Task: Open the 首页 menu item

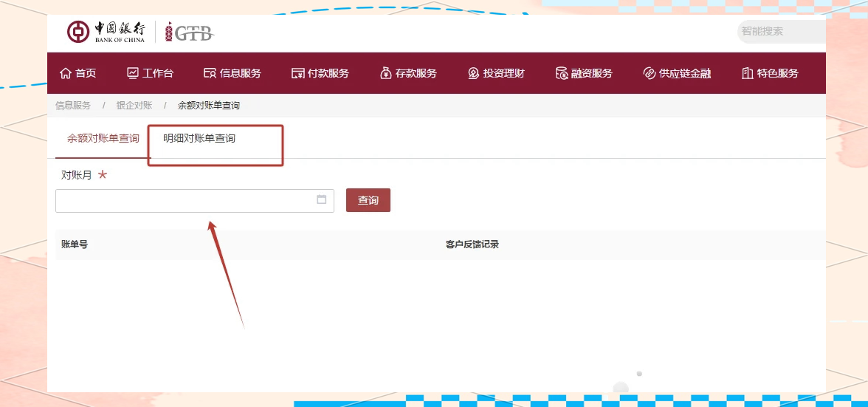Action: point(77,73)
